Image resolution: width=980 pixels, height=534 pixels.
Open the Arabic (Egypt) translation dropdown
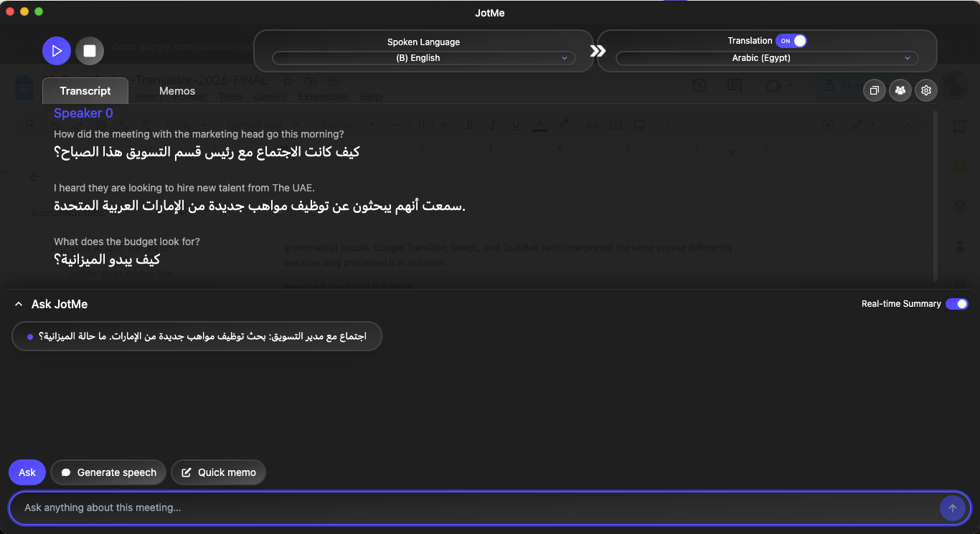[x=761, y=58]
